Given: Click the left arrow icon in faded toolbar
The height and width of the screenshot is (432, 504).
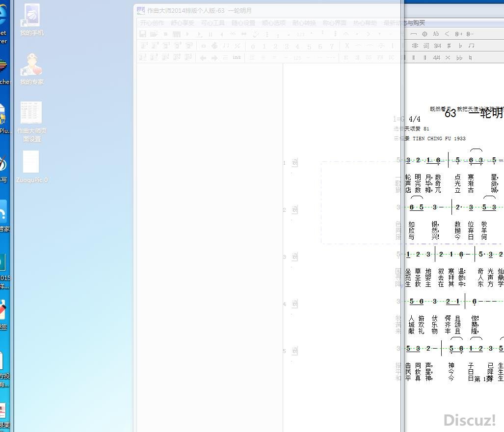Looking at the screenshot, I should point(203,58).
